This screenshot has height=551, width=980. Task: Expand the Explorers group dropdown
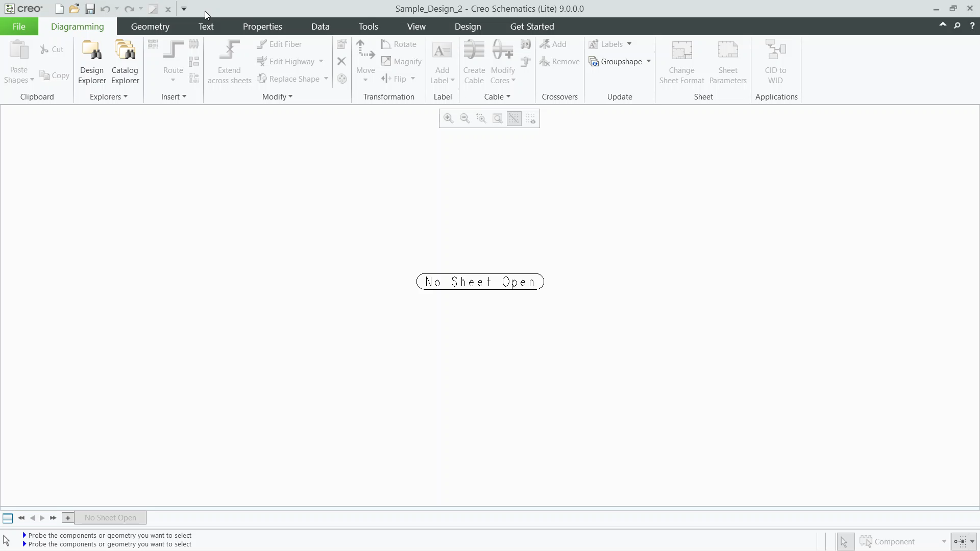(108, 96)
